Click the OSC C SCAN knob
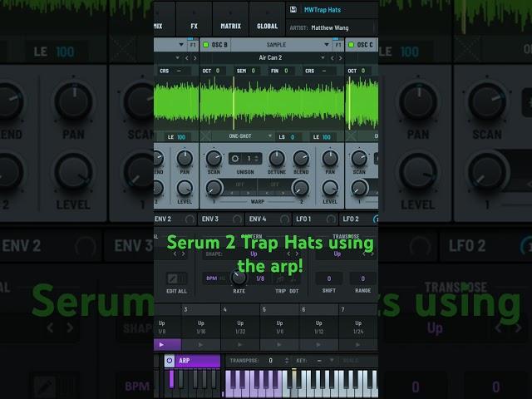Screen dimensions: 532x399 coord(359,159)
